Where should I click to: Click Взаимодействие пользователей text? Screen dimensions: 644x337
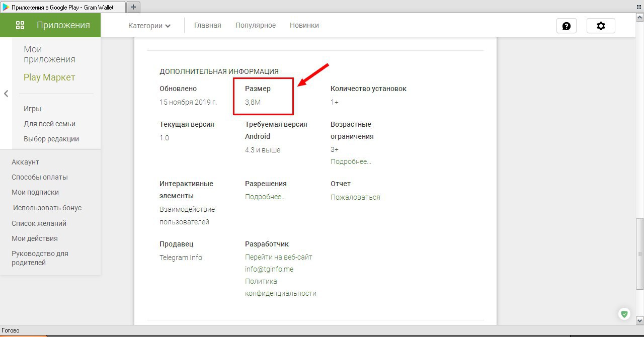pos(187,215)
